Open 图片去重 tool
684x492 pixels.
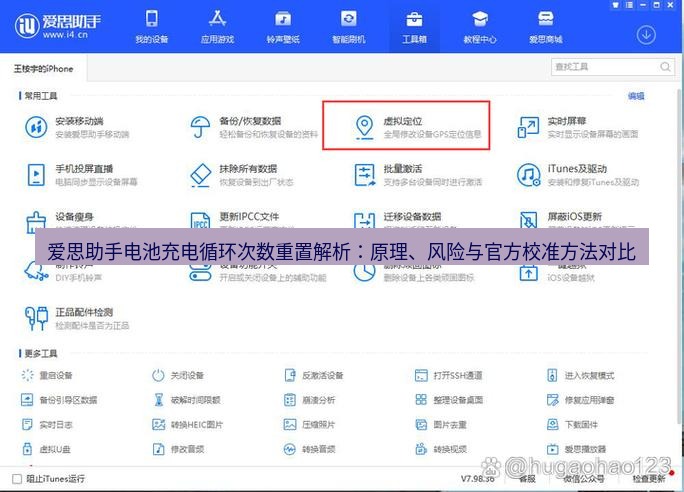[441, 424]
